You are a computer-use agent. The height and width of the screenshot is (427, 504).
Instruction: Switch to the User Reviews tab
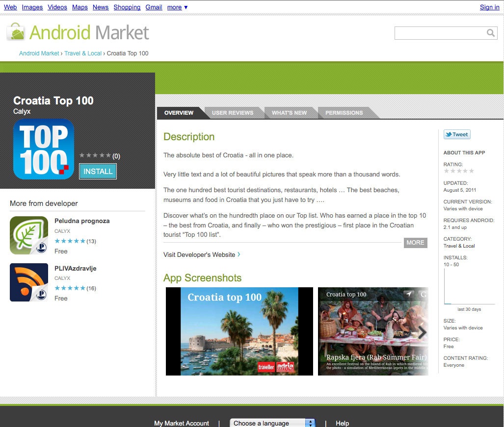point(233,113)
